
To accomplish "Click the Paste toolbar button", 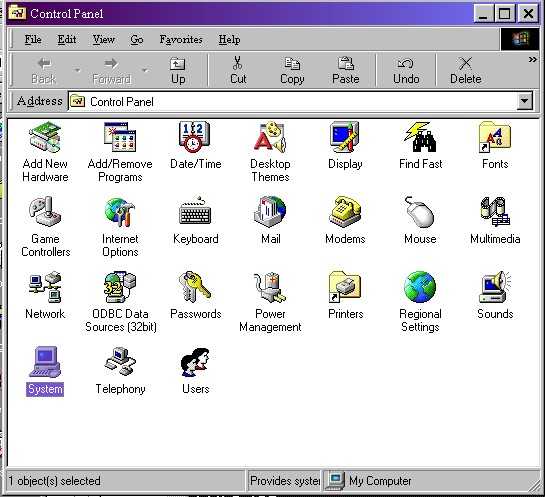I will (x=345, y=71).
